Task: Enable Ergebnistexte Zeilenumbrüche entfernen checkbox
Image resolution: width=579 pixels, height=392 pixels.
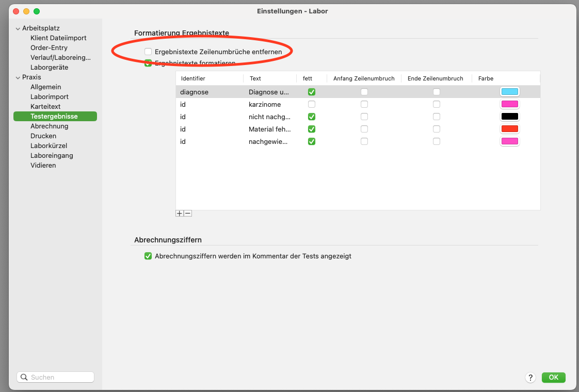Action: [x=148, y=52]
